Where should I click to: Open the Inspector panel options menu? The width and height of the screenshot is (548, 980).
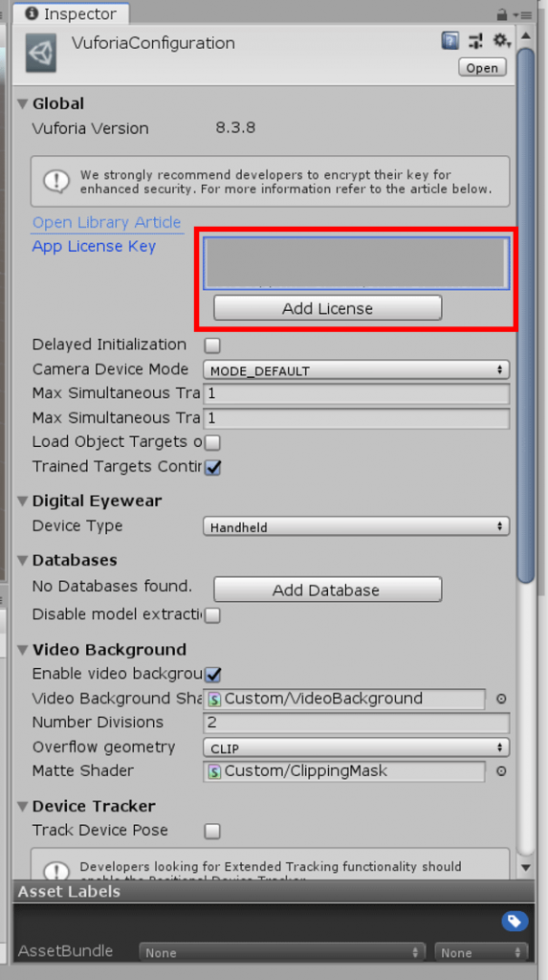click(523, 14)
